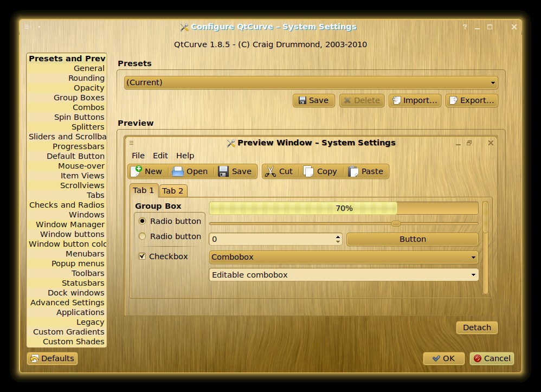This screenshot has height=392, width=541.
Task: Open the Popup menus page
Action: 66,264
